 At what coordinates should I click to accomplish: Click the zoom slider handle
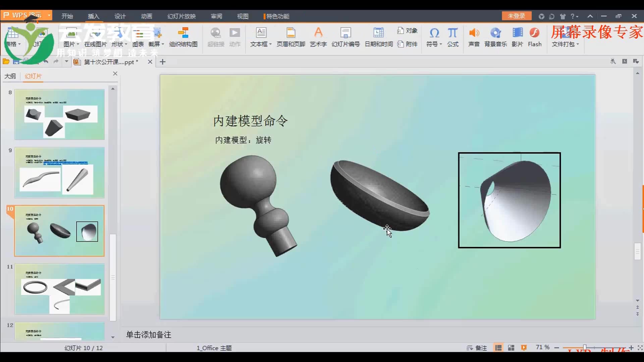pyautogui.click(x=585, y=348)
